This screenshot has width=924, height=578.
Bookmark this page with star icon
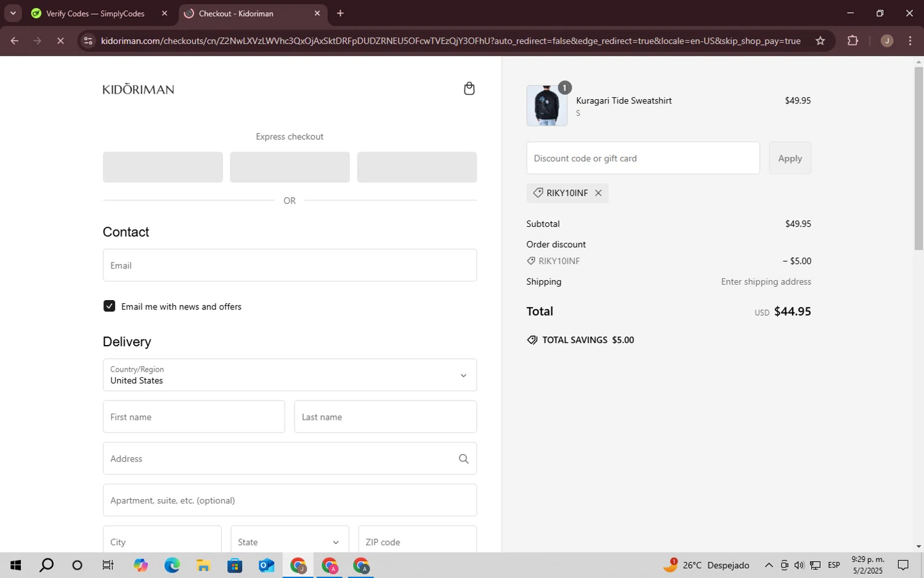click(820, 41)
